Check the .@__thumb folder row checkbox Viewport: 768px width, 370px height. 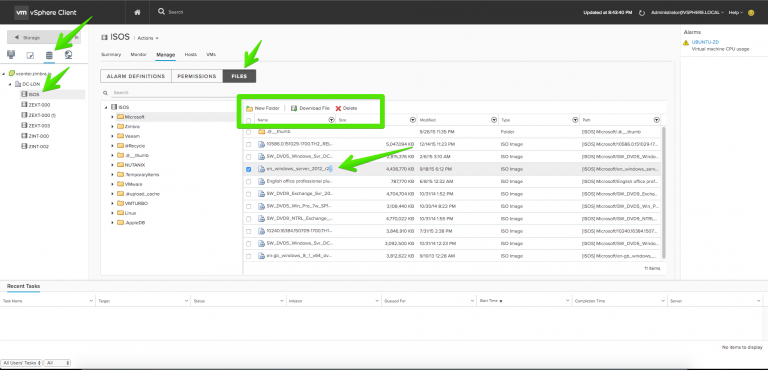click(x=249, y=132)
